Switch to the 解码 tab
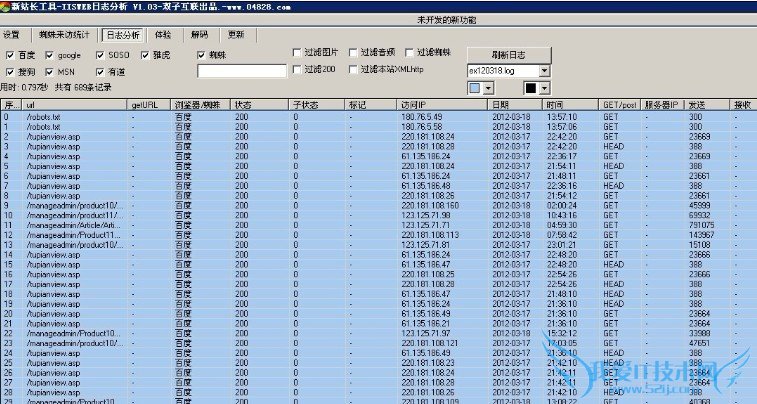The height and width of the screenshot is (404, 757). pyautogui.click(x=199, y=35)
